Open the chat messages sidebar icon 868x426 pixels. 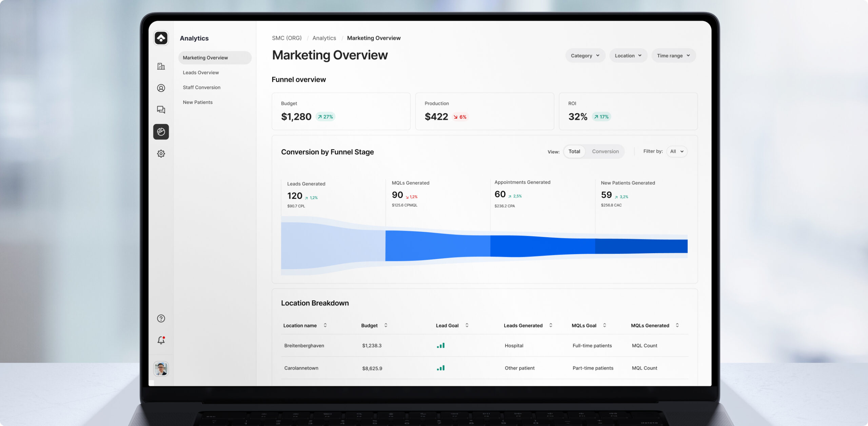[x=161, y=109]
